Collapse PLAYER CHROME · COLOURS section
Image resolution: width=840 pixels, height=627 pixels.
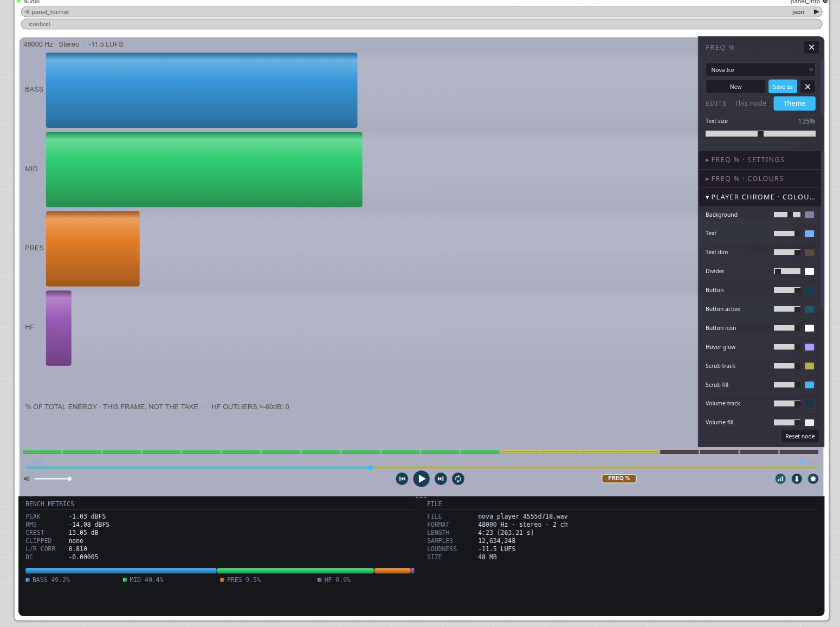coord(760,197)
